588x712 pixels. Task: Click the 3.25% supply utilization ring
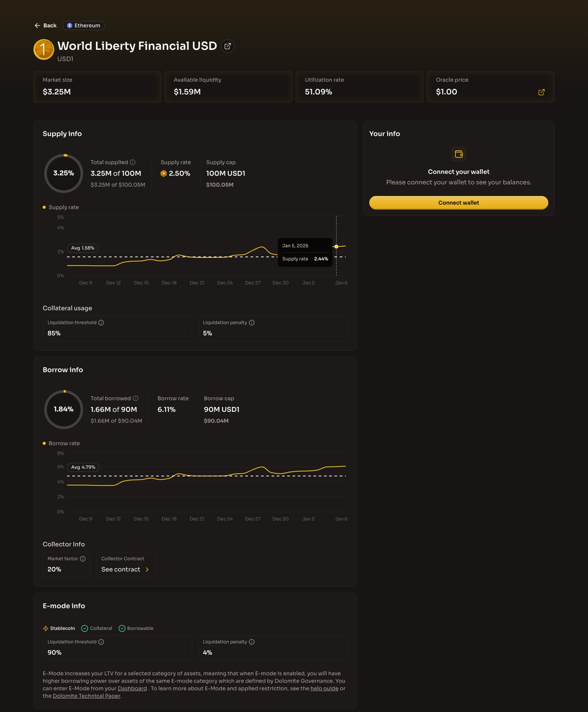pos(64,174)
